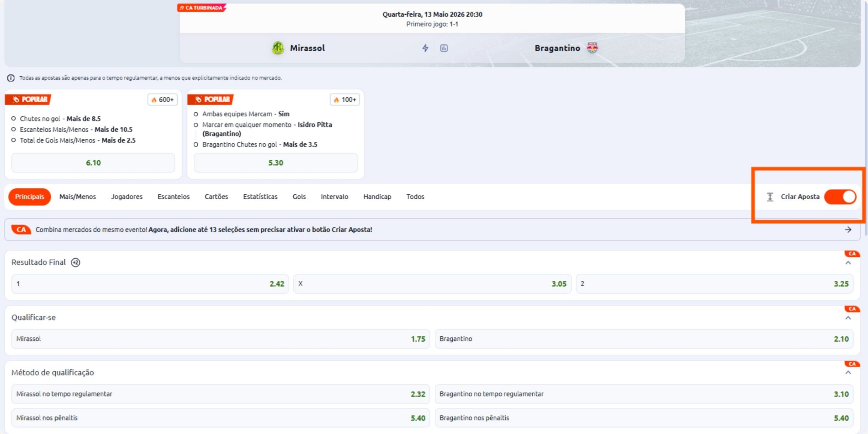The image size is (868, 434).
Task: Click the 100+ fire badge
Action: click(345, 100)
